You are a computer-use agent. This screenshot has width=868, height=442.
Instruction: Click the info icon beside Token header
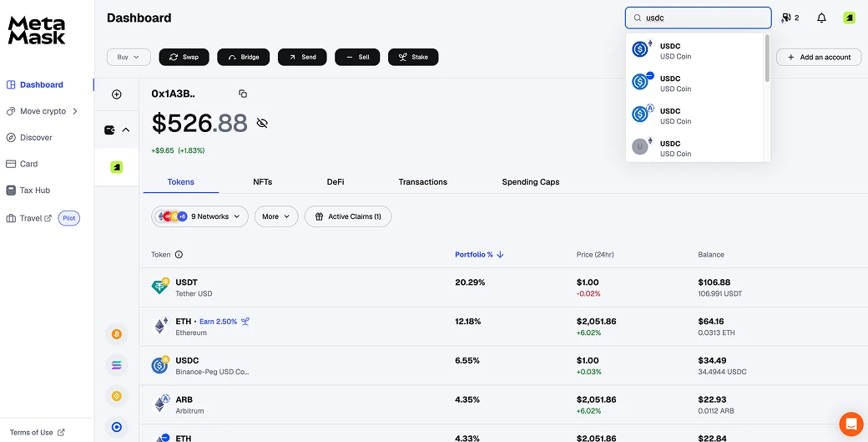pyautogui.click(x=179, y=255)
